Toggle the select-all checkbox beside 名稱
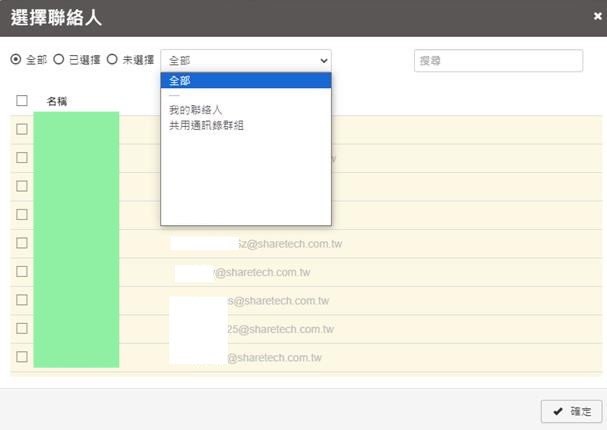This screenshot has height=430, width=607. coord(22,101)
